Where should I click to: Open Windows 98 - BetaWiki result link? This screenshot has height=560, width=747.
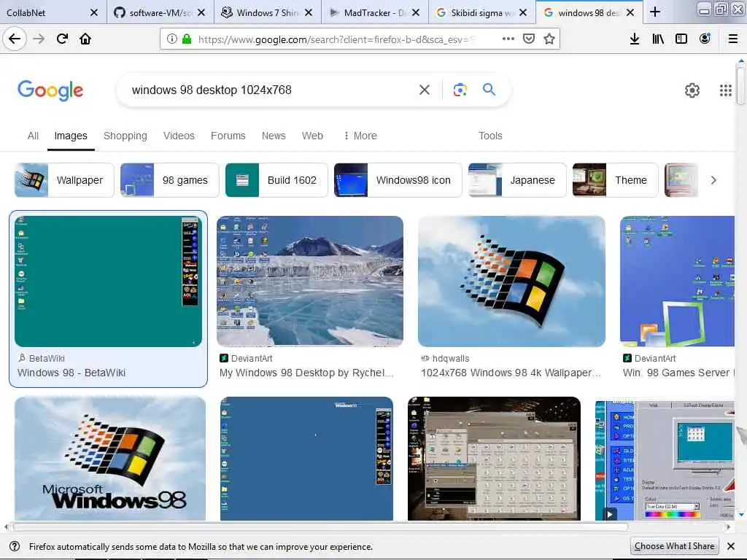click(71, 373)
